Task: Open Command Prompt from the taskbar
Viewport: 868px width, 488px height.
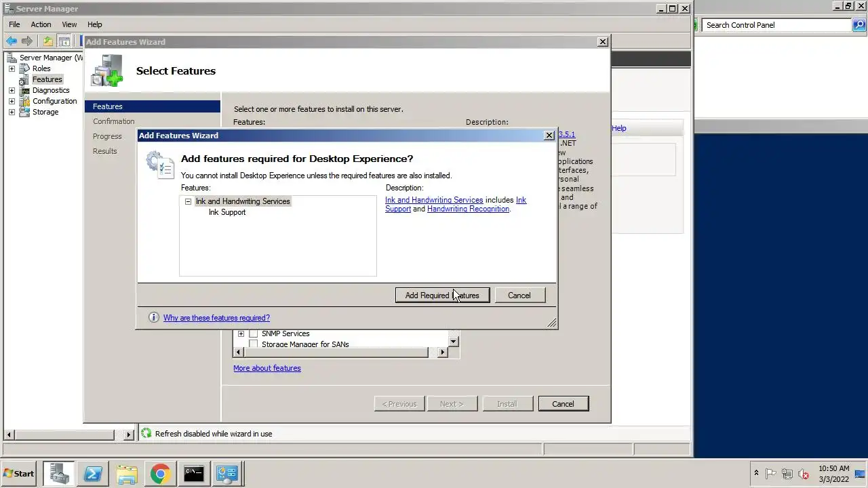Action: (x=194, y=474)
